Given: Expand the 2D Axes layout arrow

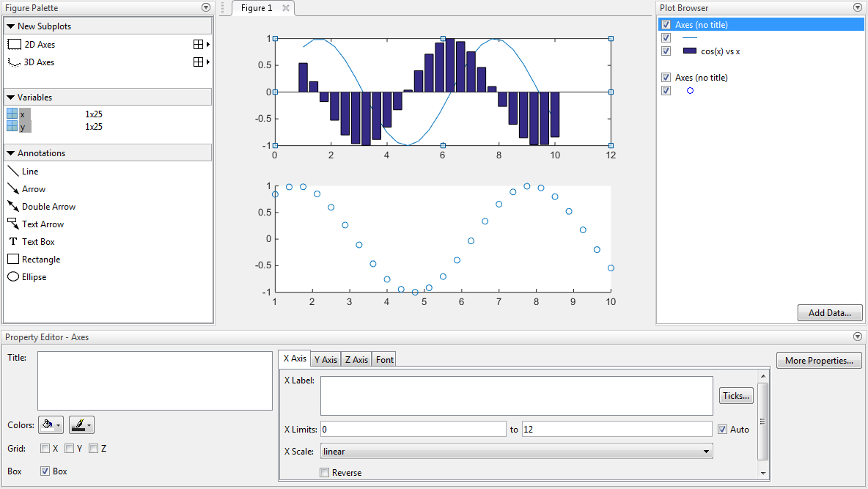Looking at the screenshot, I should pyautogui.click(x=208, y=44).
